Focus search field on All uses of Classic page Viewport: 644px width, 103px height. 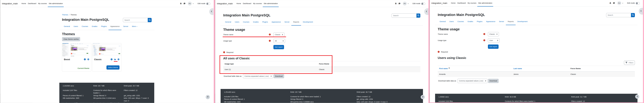pos(404,15)
